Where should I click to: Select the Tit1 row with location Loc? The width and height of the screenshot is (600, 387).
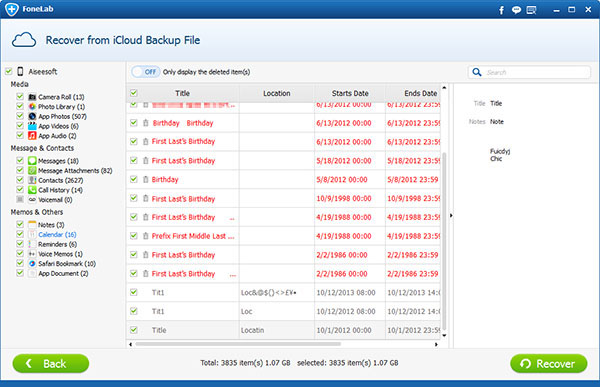click(x=284, y=311)
